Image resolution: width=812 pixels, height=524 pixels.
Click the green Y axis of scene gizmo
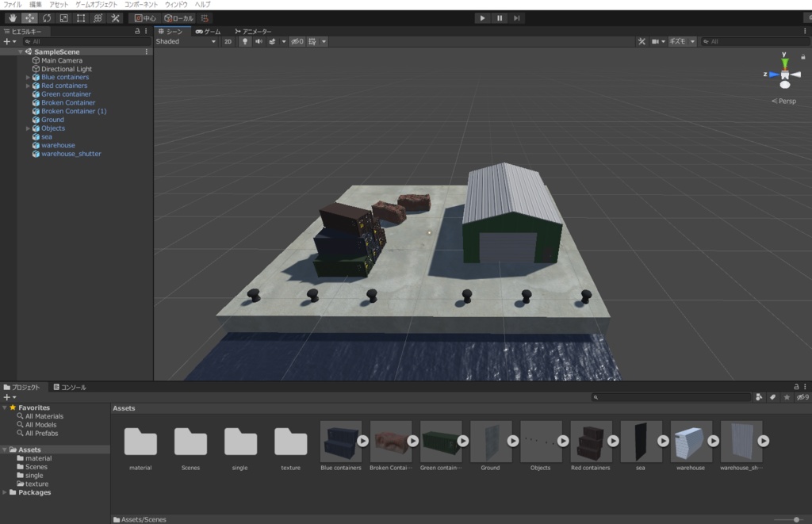(x=784, y=62)
